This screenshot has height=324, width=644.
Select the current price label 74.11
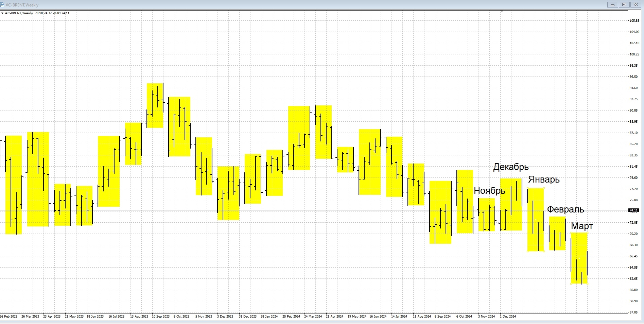coord(633,210)
